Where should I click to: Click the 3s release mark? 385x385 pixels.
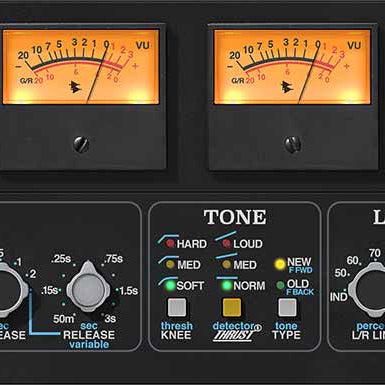pos(110,319)
